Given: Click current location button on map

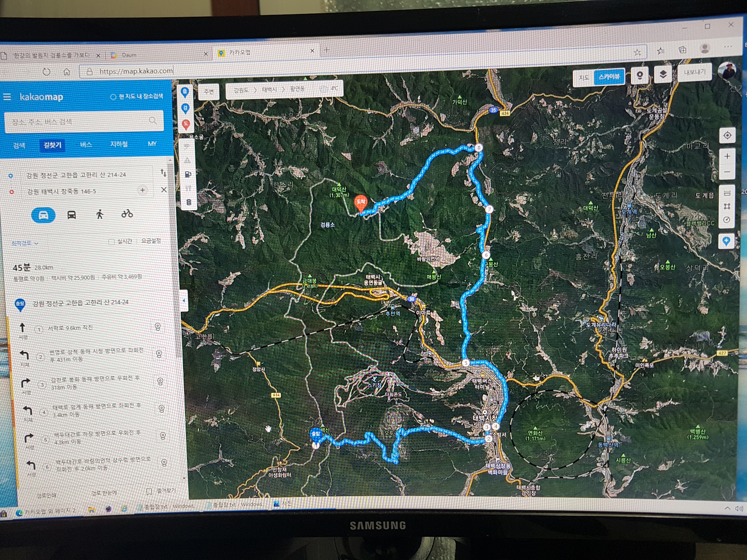Looking at the screenshot, I should (x=727, y=136).
